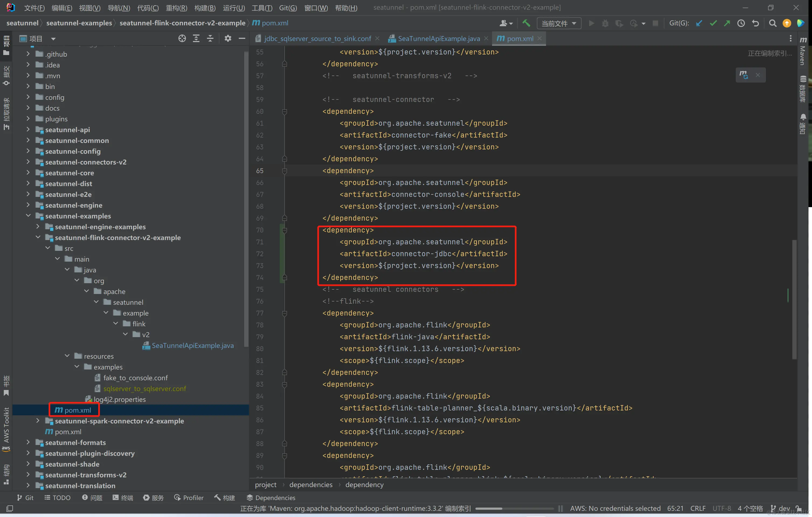The height and width of the screenshot is (517, 812).
Task: Toggle the Maven side tool window
Action: [803, 51]
